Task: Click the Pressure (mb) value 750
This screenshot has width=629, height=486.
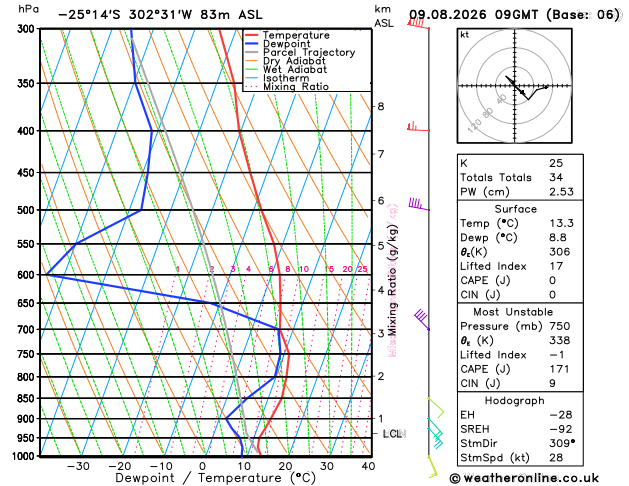Action: (x=560, y=326)
